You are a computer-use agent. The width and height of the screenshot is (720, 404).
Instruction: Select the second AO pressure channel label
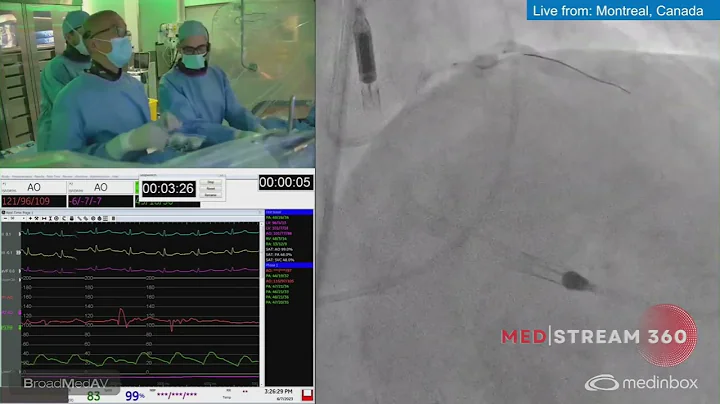[101, 187]
